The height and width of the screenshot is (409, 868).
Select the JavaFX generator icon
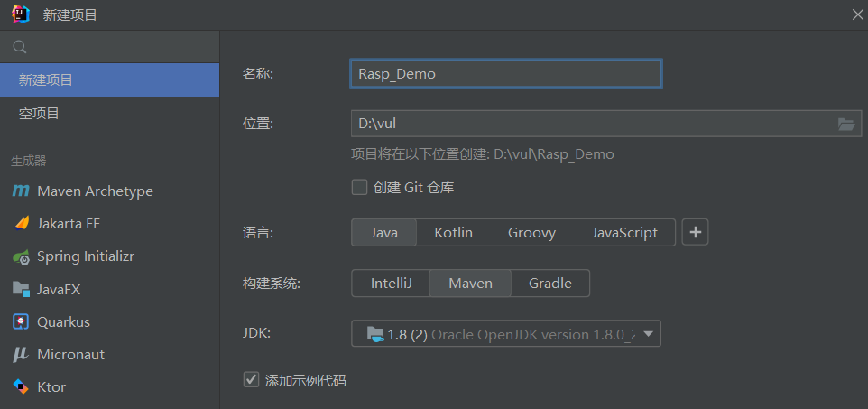21,289
